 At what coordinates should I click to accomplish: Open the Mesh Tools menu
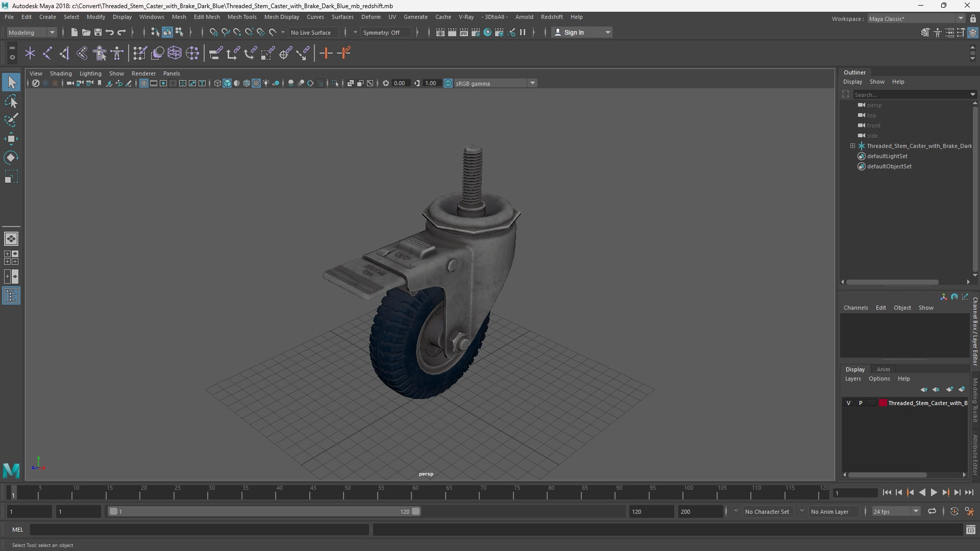coord(242,17)
